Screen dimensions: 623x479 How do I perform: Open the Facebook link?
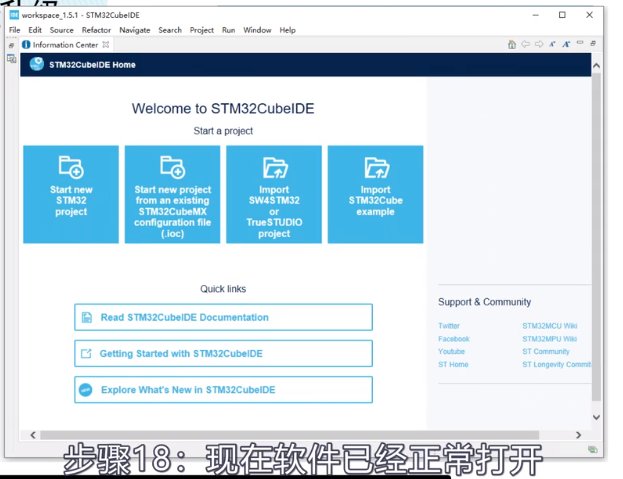click(x=454, y=339)
